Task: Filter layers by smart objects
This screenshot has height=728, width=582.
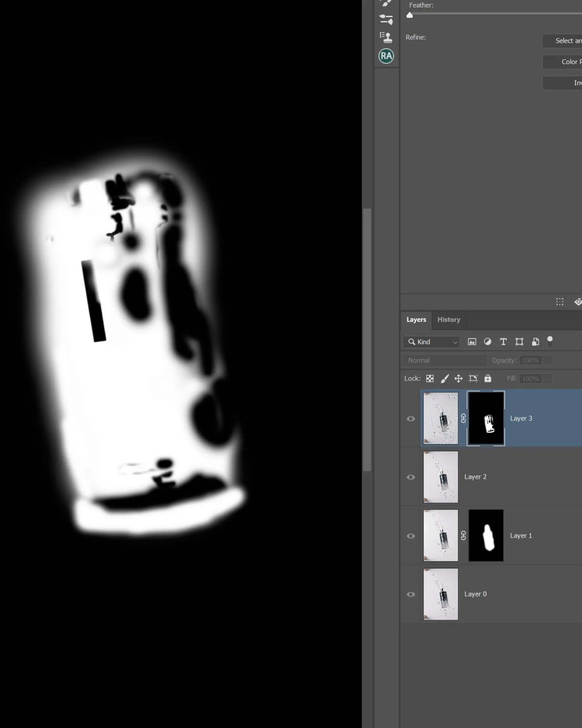Action: [x=536, y=342]
